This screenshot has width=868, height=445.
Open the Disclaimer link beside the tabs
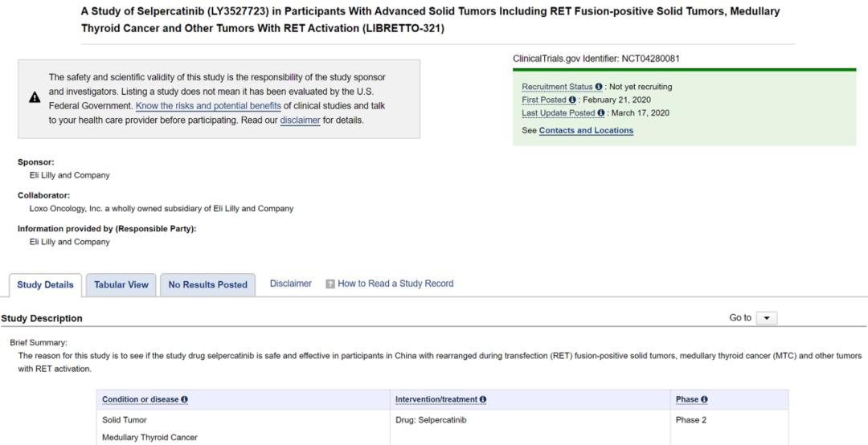pos(291,284)
